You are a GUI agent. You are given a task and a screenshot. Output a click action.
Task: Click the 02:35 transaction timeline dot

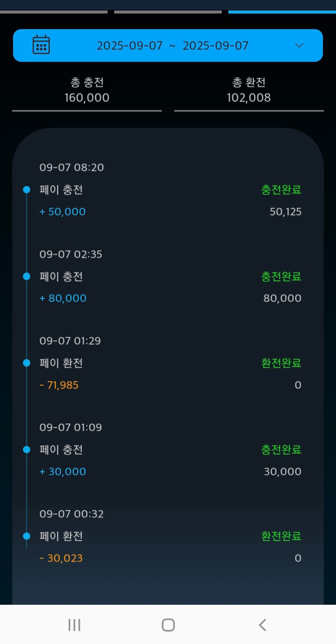click(26, 276)
